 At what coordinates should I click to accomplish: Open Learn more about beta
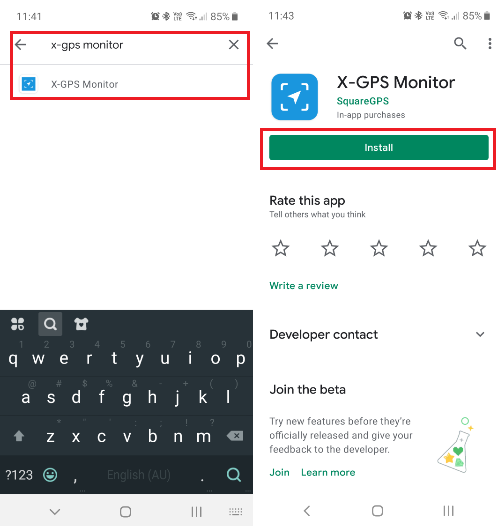coord(328,472)
